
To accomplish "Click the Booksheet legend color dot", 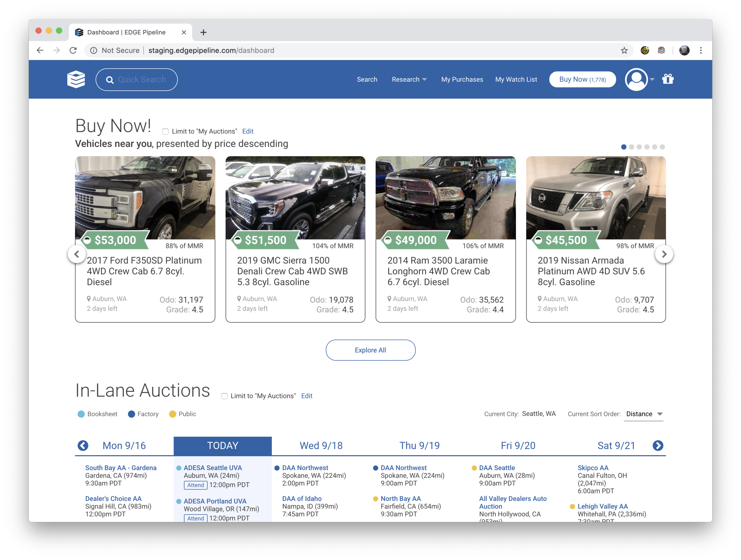I will [x=81, y=414].
